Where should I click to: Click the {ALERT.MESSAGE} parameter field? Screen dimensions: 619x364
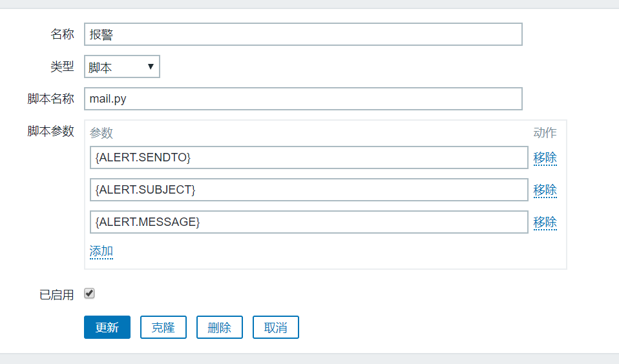(309, 222)
